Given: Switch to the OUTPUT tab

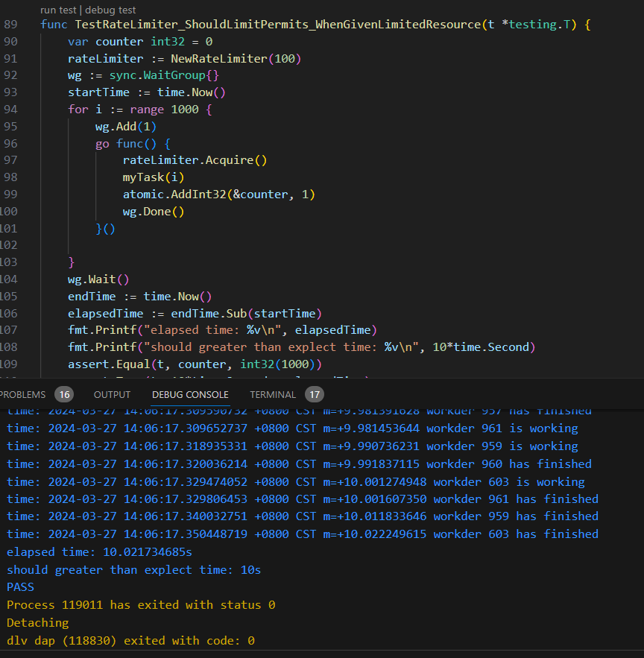Looking at the screenshot, I should coord(112,394).
